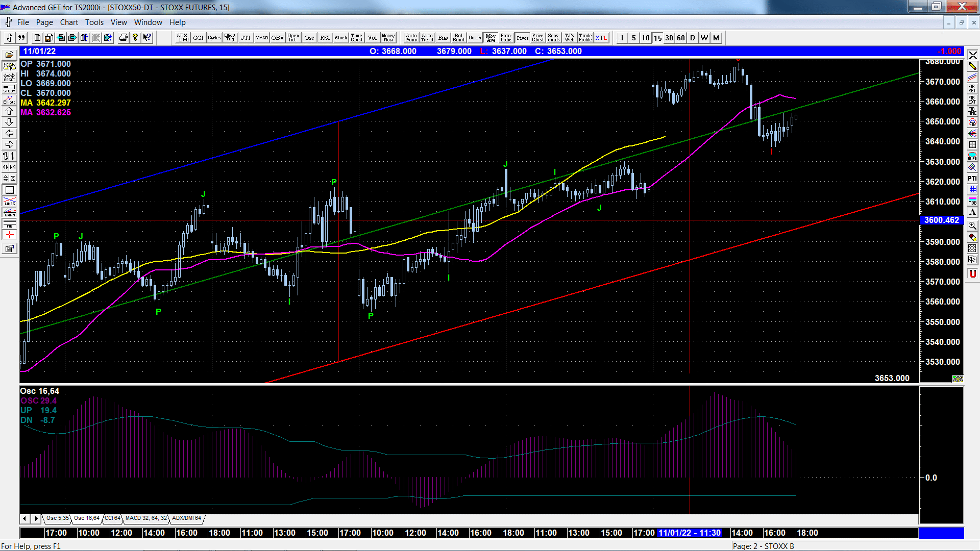Activate the zoom magnifier tool
980x551 pixels.
972,226
